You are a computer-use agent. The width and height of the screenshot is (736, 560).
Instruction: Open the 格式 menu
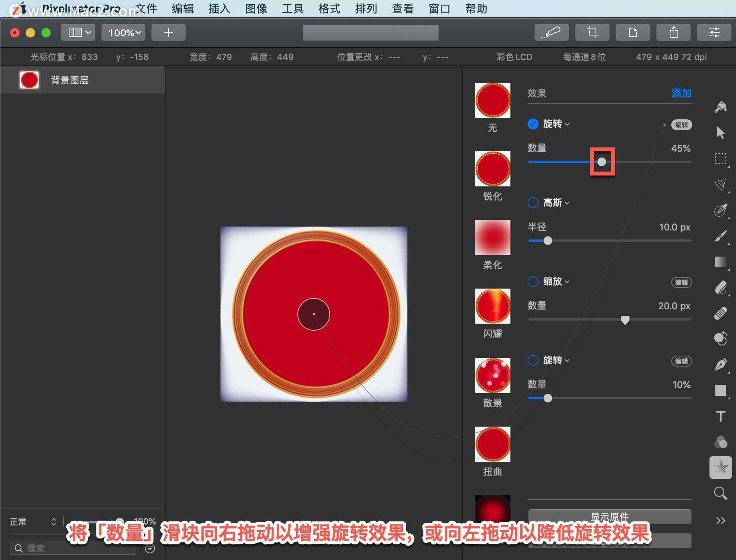coord(329,9)
